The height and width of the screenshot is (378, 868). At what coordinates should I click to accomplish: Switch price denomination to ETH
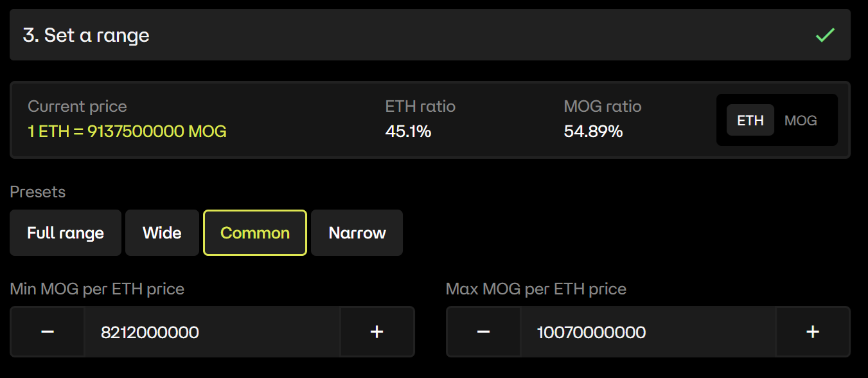(750, 120)
